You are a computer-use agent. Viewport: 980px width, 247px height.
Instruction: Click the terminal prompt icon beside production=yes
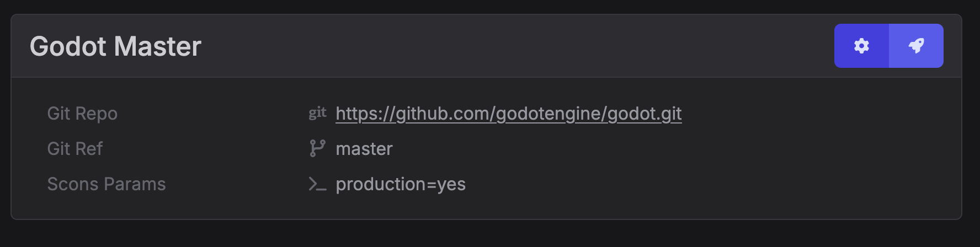317,184
